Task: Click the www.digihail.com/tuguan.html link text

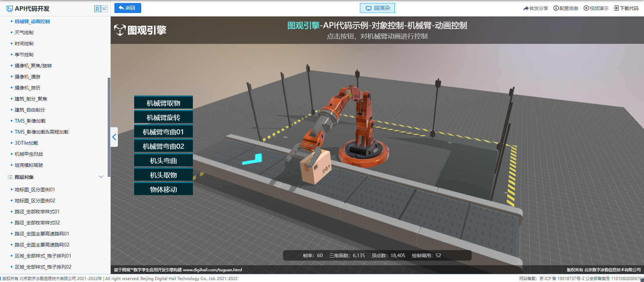Action: pyautogui.click(x=212, y=270)
